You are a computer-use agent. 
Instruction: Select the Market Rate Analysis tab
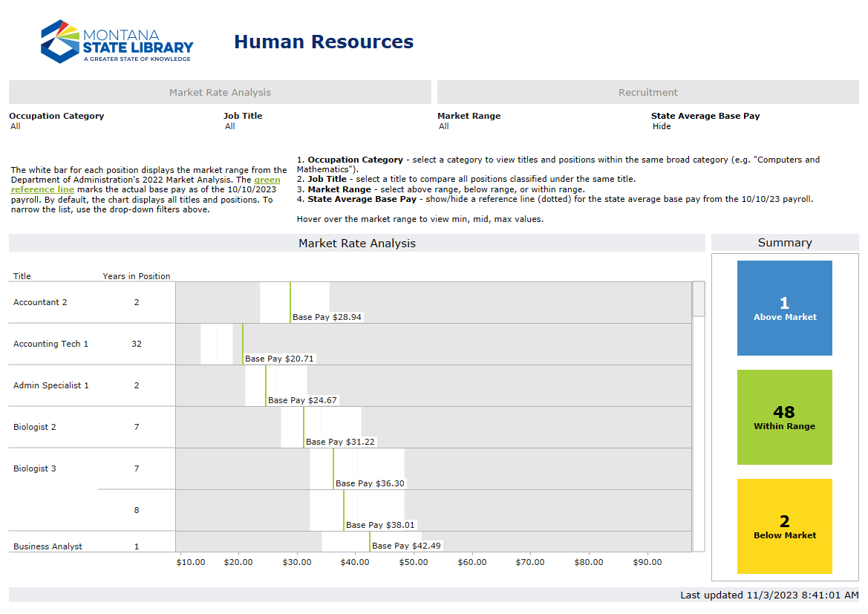(x=218, y=91)
